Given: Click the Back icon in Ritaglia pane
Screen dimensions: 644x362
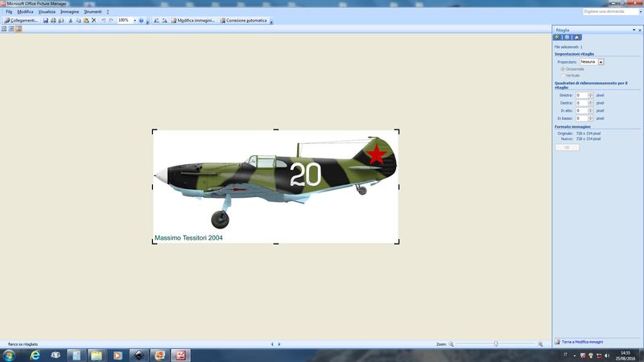Looking at the screenshot, I should coord(557,37).
